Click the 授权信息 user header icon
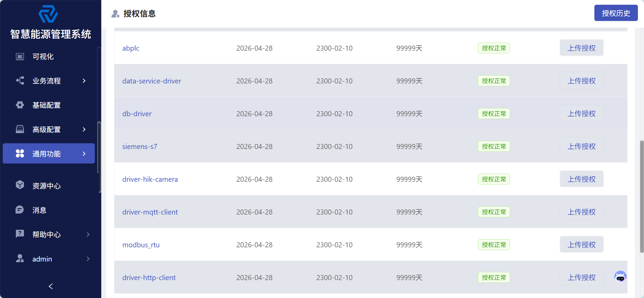The image size is (644, 298). (115, 14)
